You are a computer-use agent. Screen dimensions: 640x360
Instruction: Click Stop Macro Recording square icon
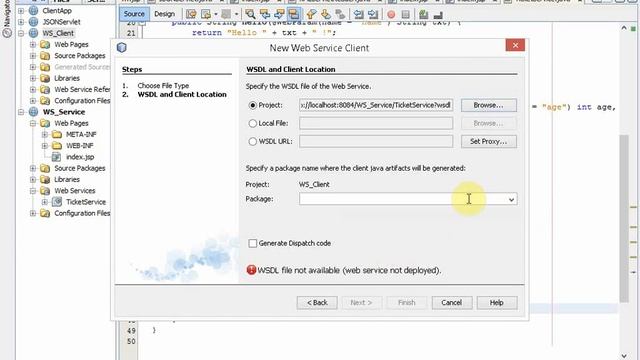(405, 14)
